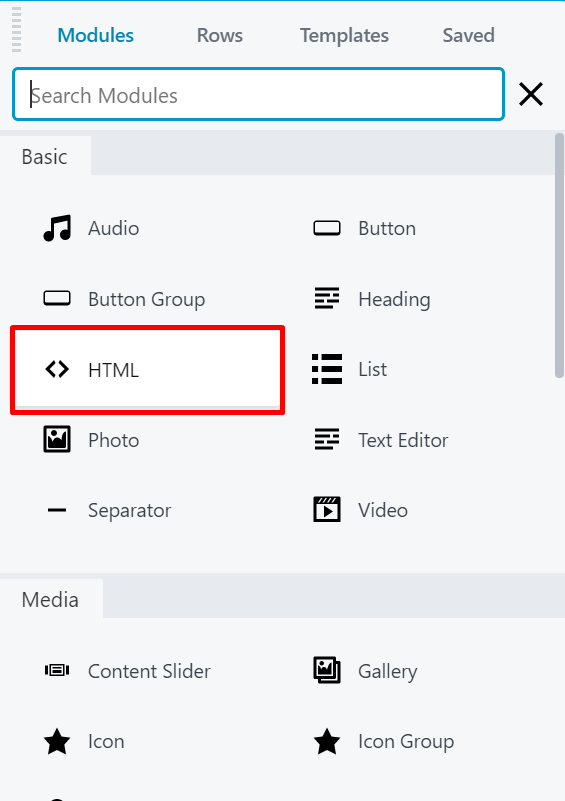Click the HTML code brackets icon
565x801 pixels.
pyautogui.click(x=57, y=369)
